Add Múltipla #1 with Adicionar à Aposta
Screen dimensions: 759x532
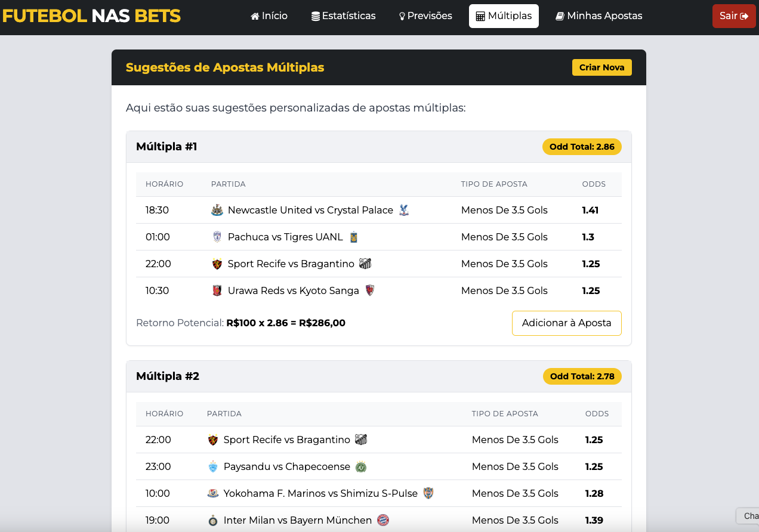point(566,323)
